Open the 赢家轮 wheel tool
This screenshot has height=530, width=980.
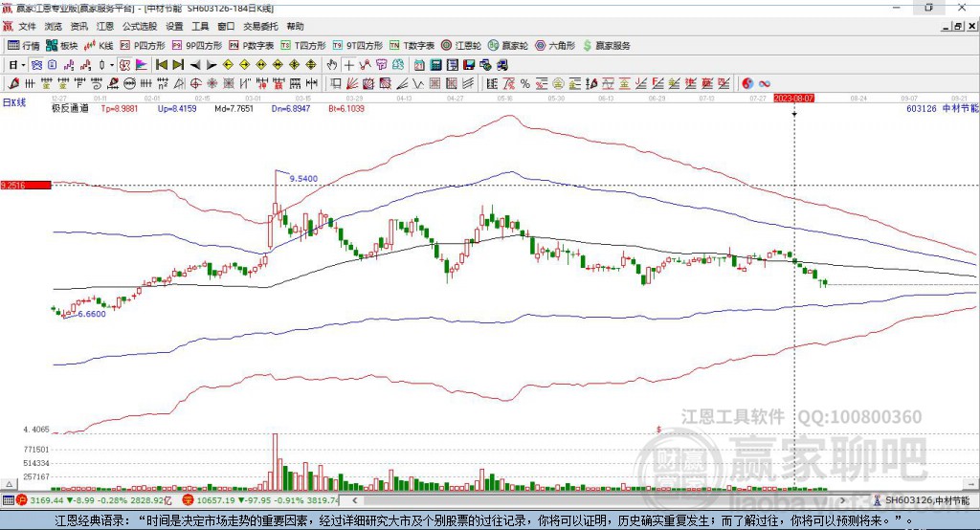[508, 46]
